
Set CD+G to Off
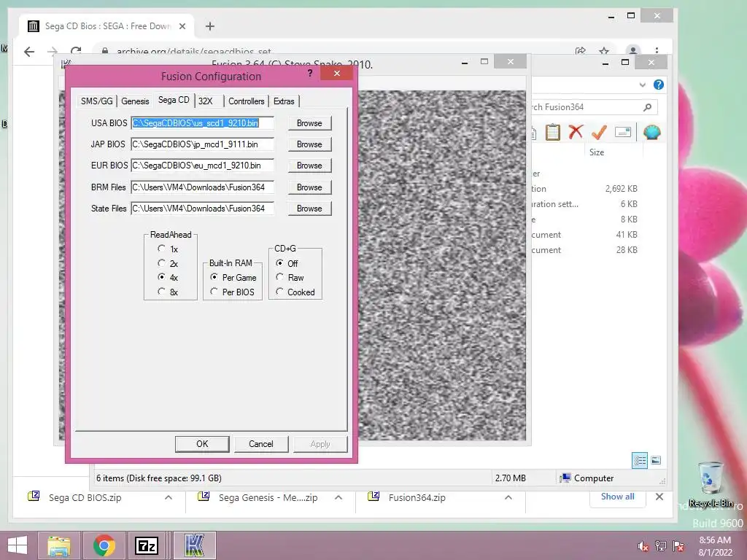tap(279, 262)
